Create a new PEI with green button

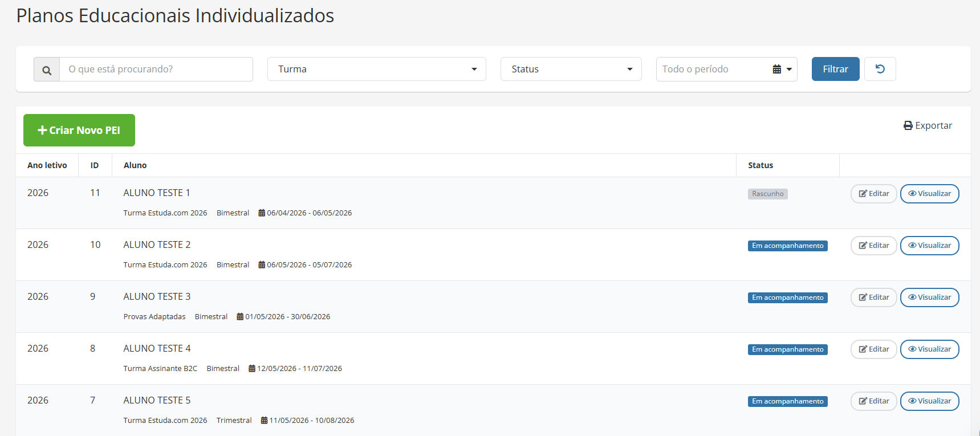click(79, 130)
